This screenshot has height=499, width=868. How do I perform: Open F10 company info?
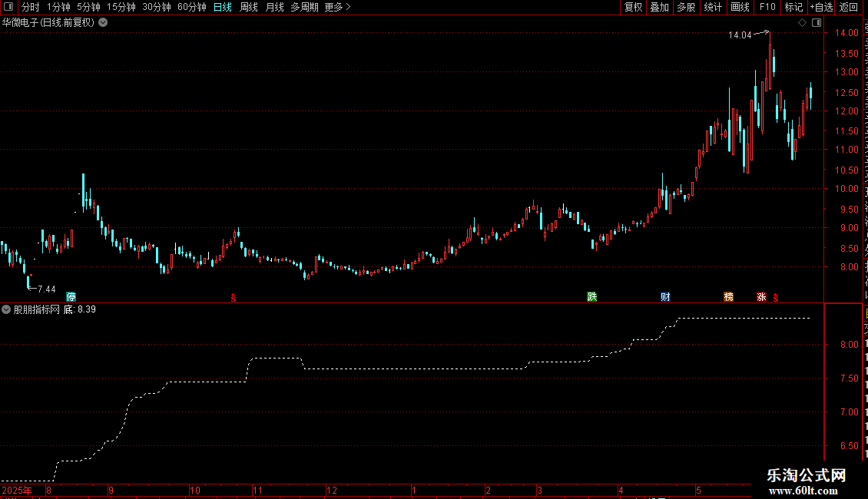[x=767, y=7]
